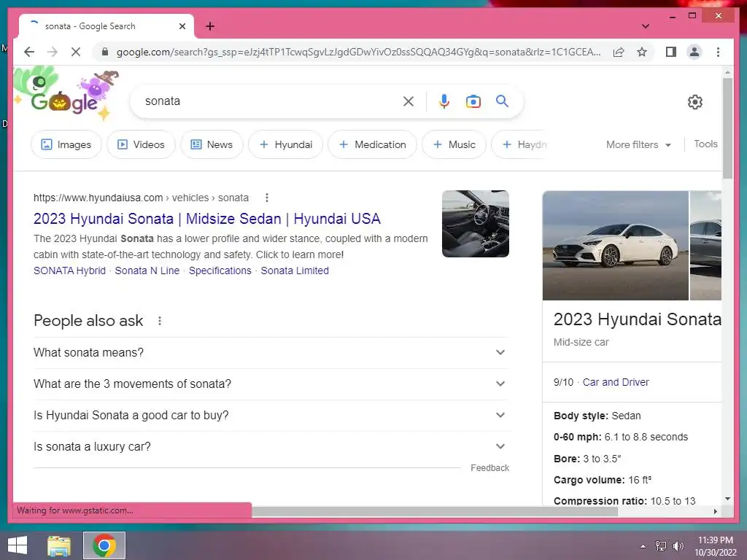Open SONATA Hybrid sitelink

click(69, 271)
